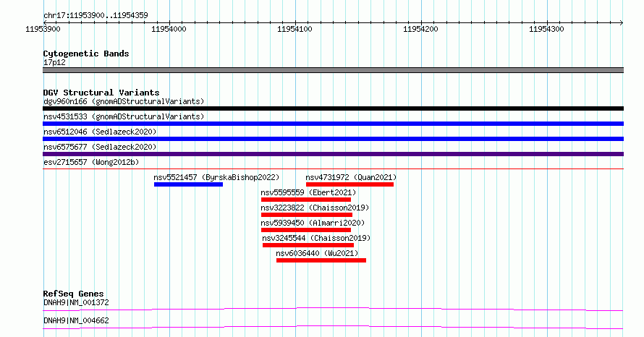The image size is (644, 337).
Task: Click the magenta DNAH9|NM_001372 transcript line
Action: [x=333, y=309]
